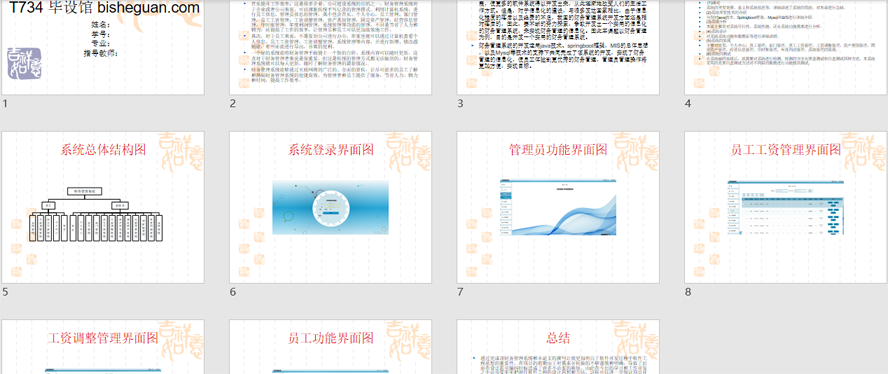The height and width of the screenshot is (374, 888).
Task: Click the title text 员工功能界面图
Action: tap(331, 338)
